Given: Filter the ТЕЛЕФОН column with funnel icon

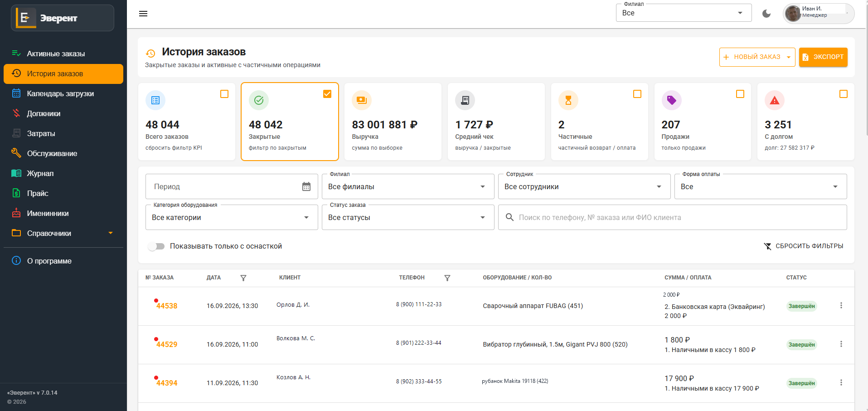Looking at the screenshot, I should coord(447,278).
